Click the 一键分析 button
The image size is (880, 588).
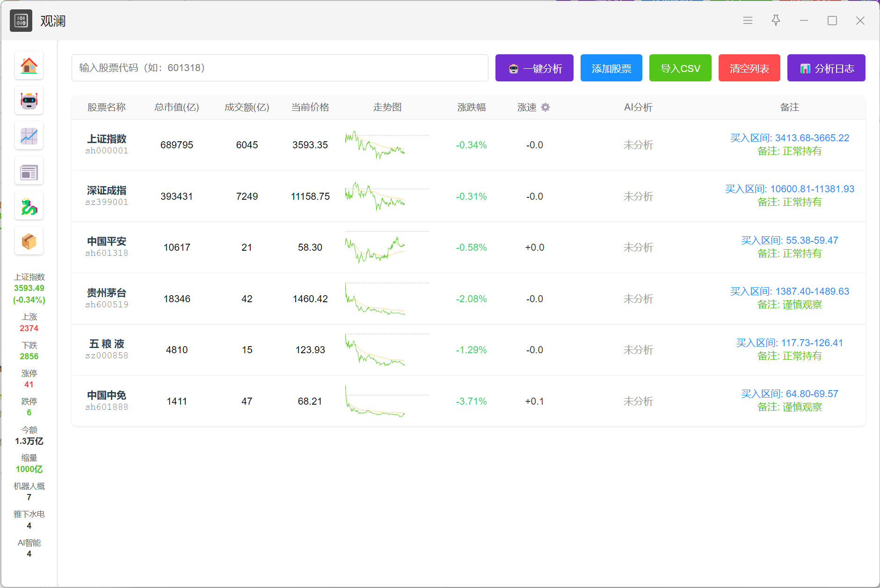point(534,68)
